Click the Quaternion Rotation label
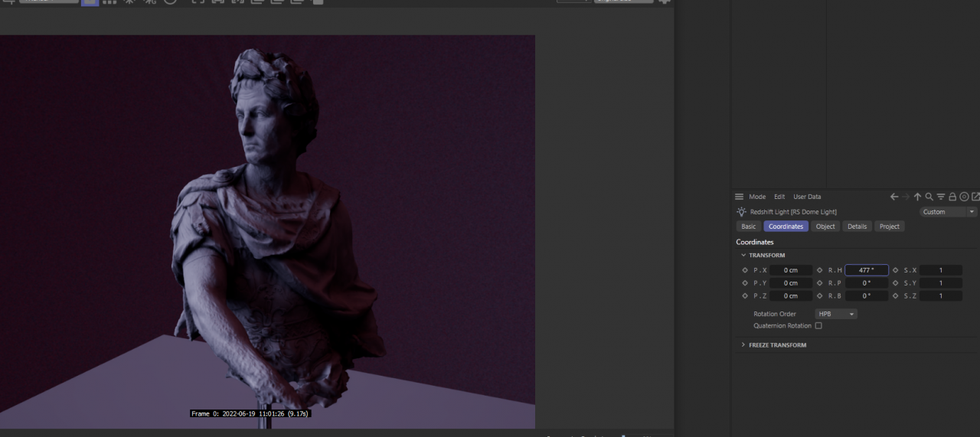 point(782,326)
